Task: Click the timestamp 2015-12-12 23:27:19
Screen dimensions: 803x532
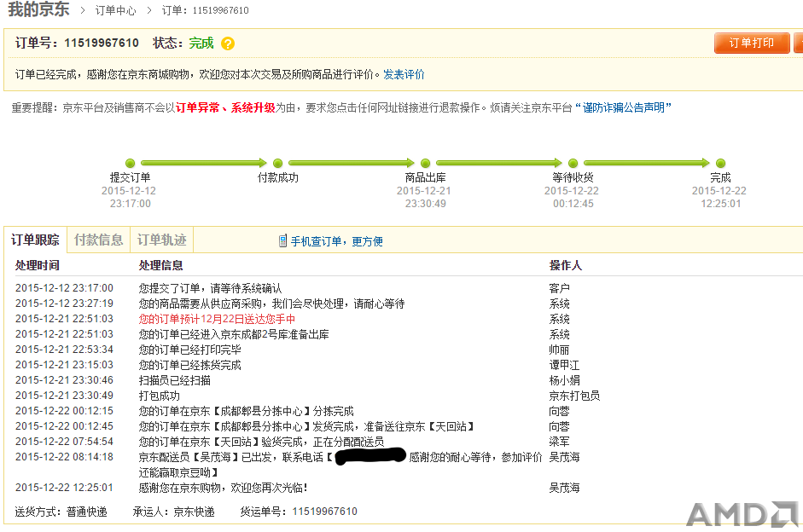Action: click(x=64, y=304)
